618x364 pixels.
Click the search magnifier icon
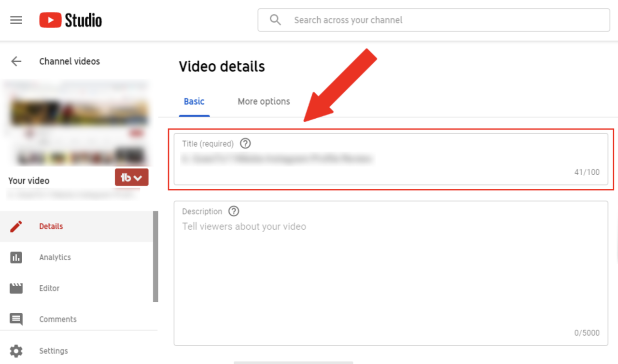[x=275, y=20]
